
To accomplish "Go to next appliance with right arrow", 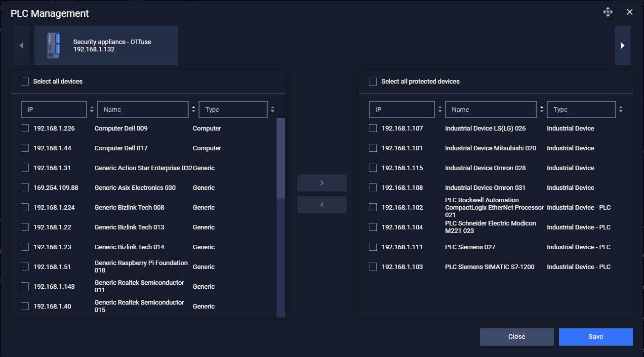I will pyautogui.click(x=623, y=45).
